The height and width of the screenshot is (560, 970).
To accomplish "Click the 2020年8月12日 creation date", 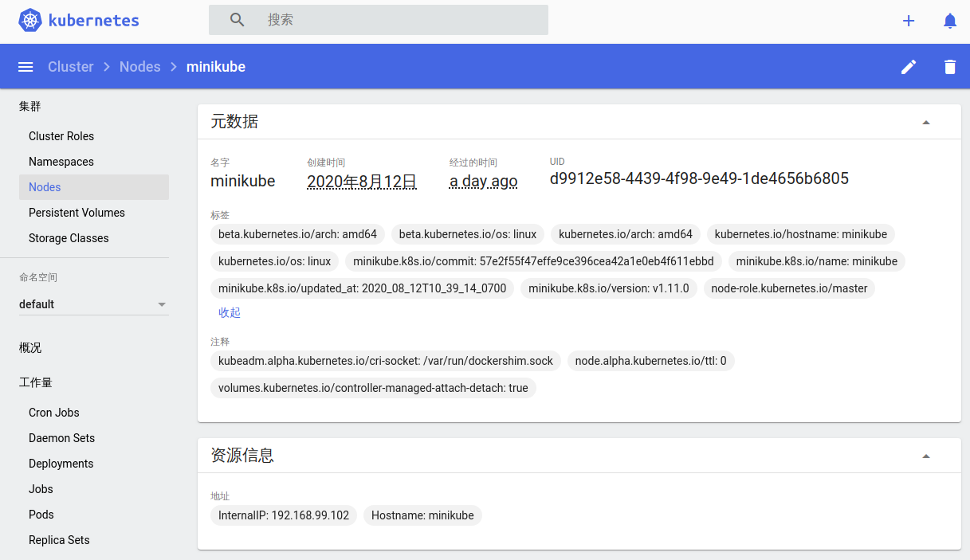I will [362, 182].
